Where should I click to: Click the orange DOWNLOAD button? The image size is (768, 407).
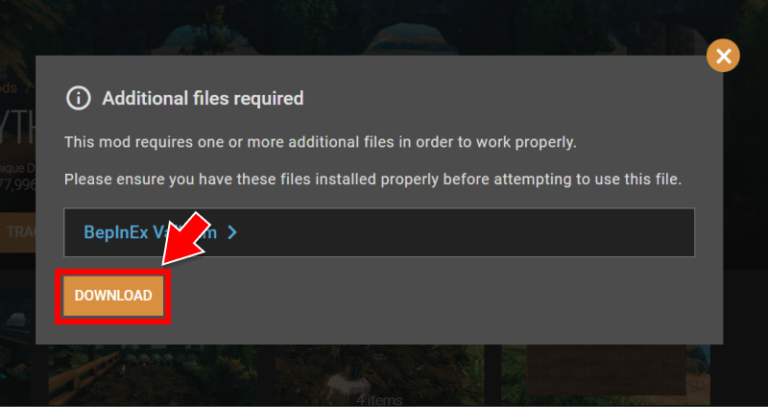113,295
